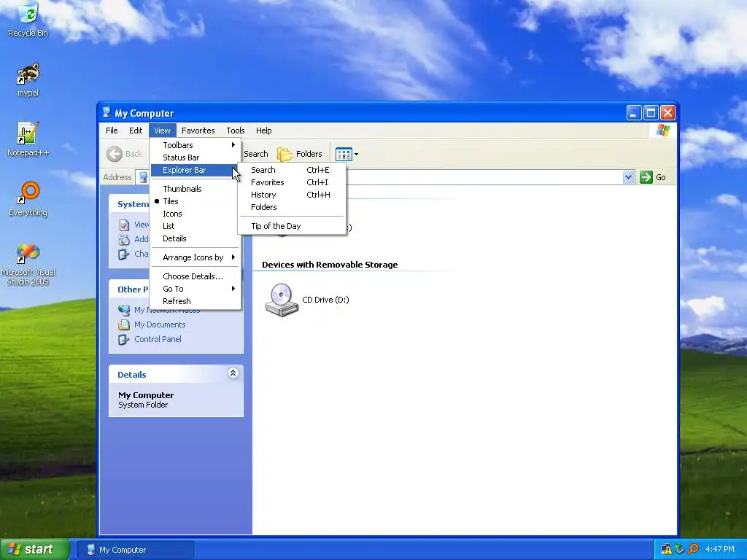
Task: Click the Devices with Removable Storage heading
Action: pyautogui.click(x=330, y=265)
